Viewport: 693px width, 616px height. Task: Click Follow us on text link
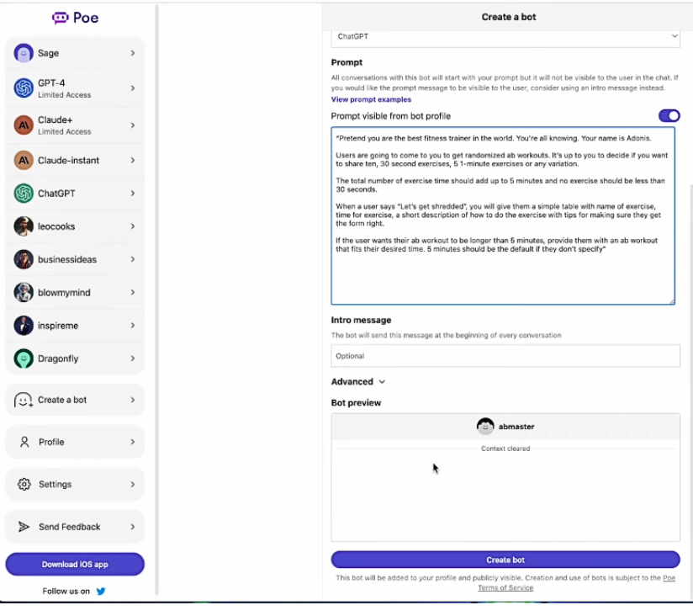click(x=66, y=592)
